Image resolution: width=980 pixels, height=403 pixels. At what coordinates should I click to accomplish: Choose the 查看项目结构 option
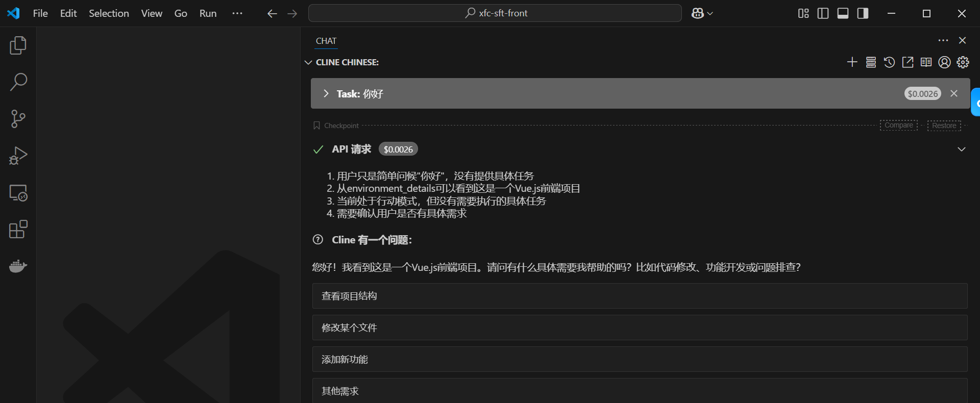click(640, 296)
